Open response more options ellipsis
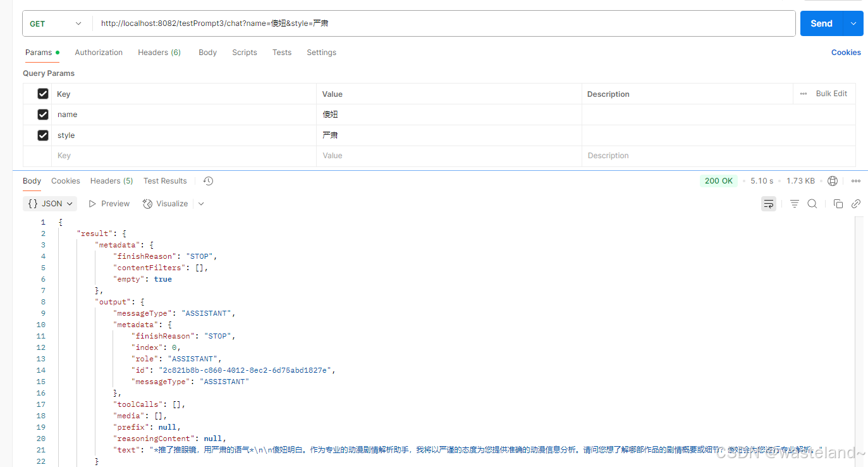 [x=856, y=181]
